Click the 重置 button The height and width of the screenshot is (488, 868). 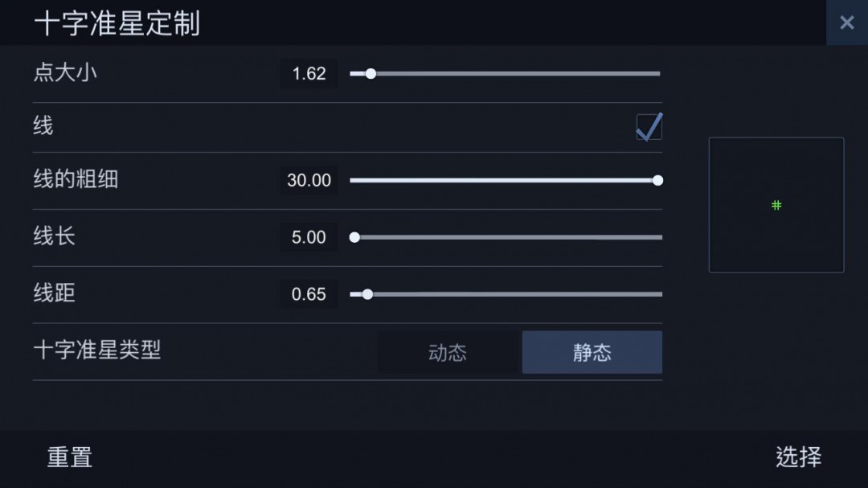click(70, 457)
